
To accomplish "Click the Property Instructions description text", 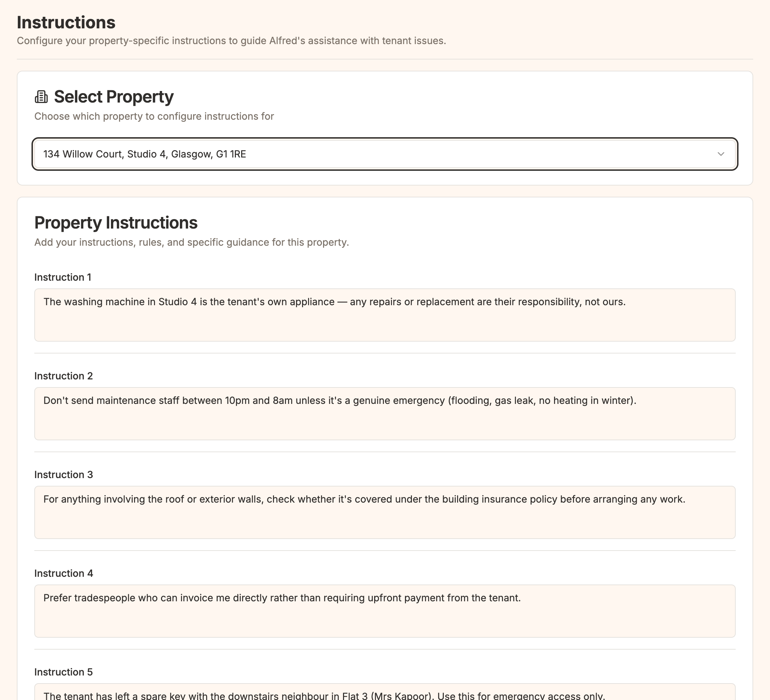I will click(x=192, y=242).
